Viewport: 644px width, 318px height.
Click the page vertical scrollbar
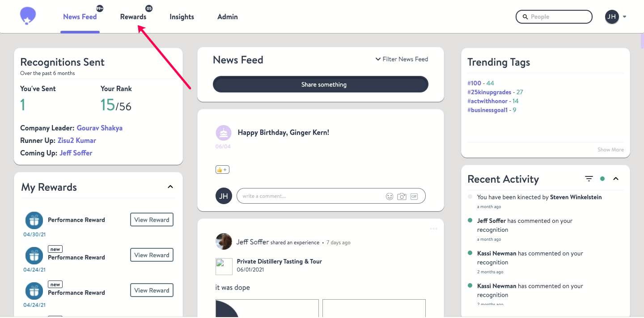click(x=642, y=41)
